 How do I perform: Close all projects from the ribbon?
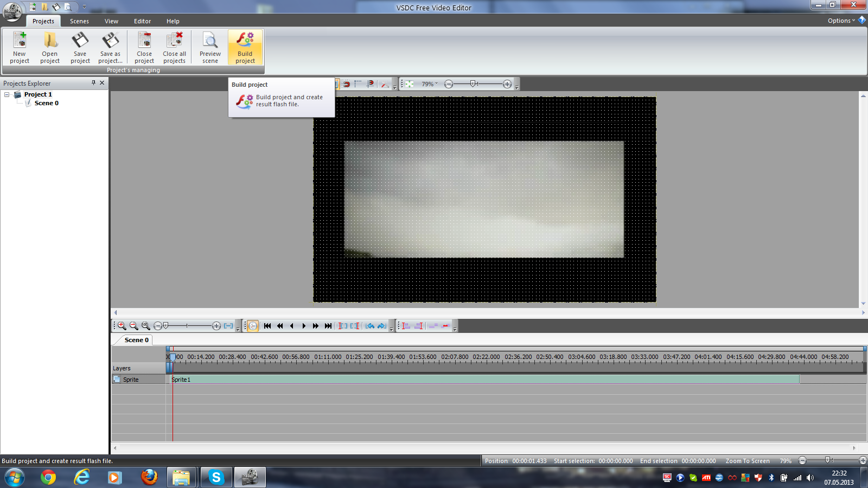(175, 48)
